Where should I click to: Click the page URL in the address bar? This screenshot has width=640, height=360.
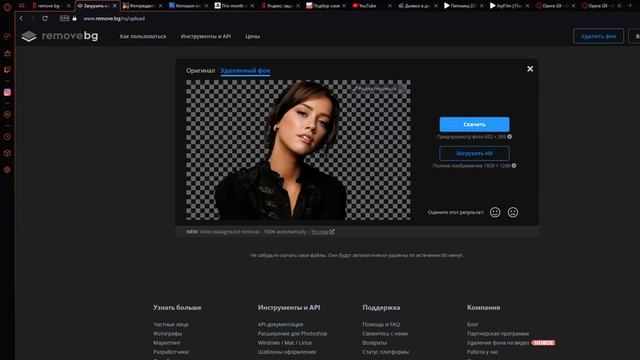point(114,18)
